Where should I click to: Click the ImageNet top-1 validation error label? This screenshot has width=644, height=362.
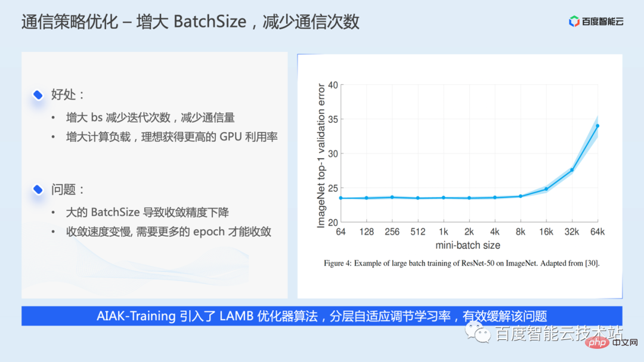pyautogui.click(x=321, y=156)
